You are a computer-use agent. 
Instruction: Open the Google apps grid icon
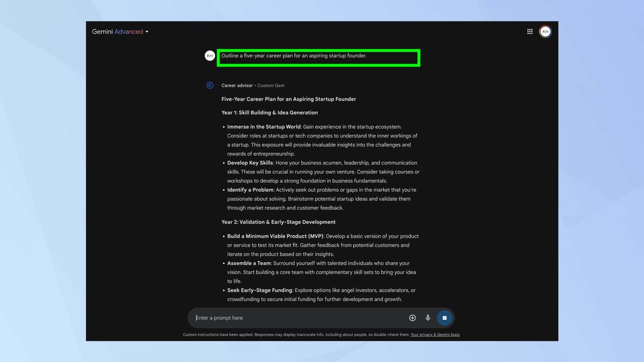(530, 31)
